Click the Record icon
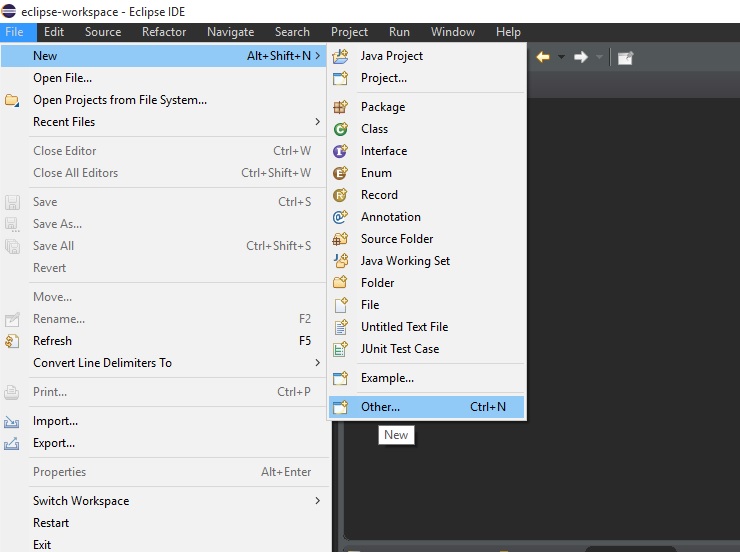The width and height of the screenshot is (740, 552). tap(340, 195)
